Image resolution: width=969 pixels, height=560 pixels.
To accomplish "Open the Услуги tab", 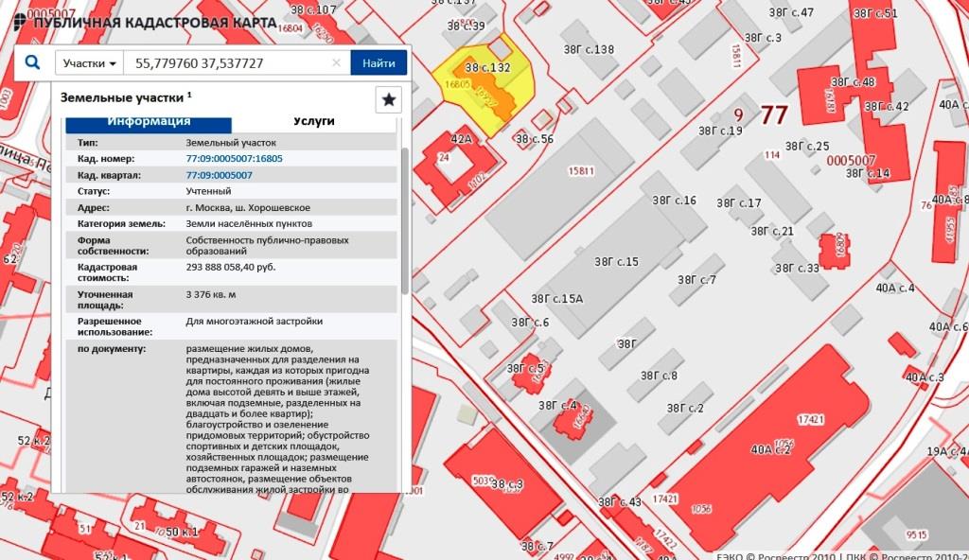I will coord(313,122).
